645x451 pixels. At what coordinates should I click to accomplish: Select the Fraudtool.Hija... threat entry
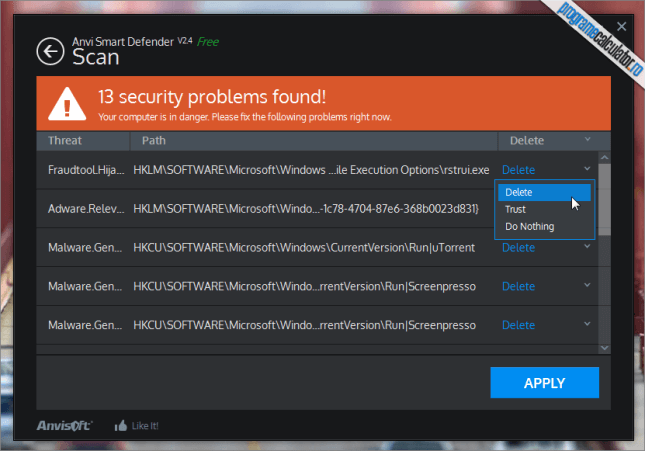point(86,170)
